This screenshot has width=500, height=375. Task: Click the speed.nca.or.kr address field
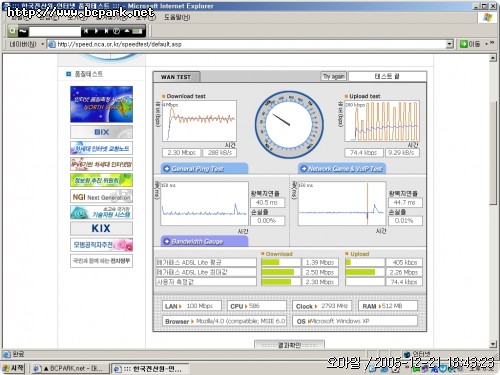(x=247, y=44)
